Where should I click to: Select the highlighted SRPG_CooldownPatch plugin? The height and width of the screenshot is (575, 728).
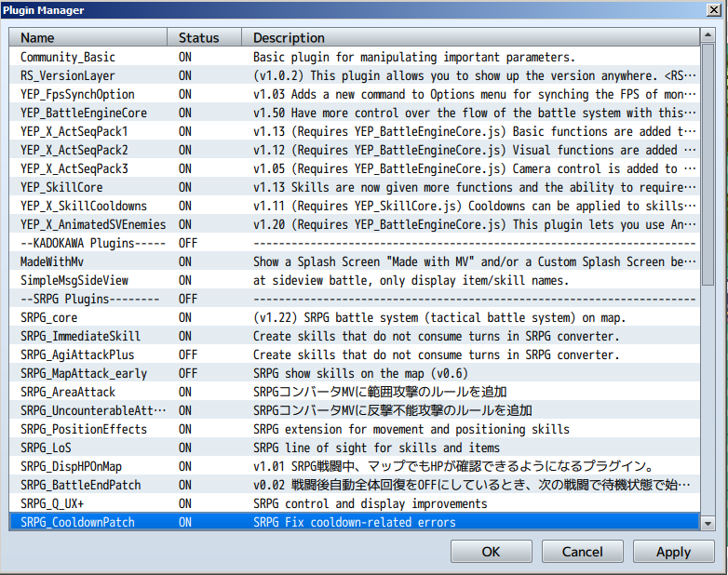[355, 522]
